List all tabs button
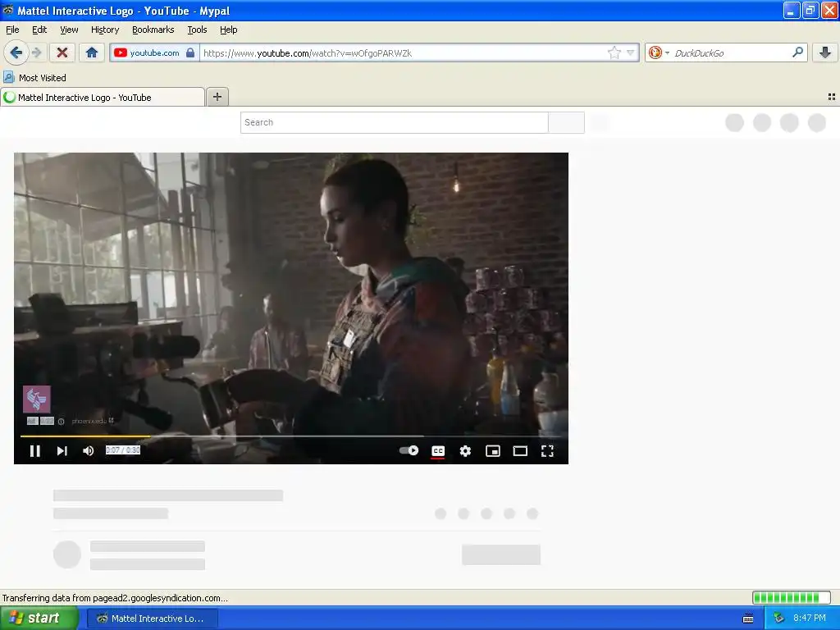 coord(832,97)
